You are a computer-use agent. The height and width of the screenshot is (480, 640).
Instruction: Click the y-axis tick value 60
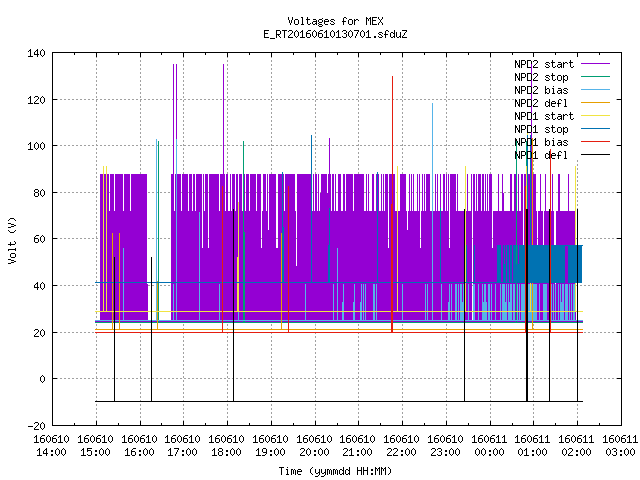(x=40, y=239)
